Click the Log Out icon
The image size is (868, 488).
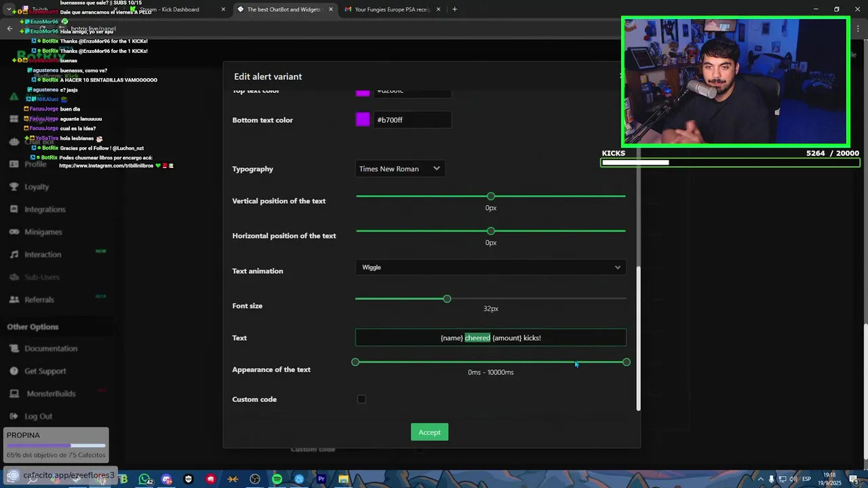pos(14,416)
